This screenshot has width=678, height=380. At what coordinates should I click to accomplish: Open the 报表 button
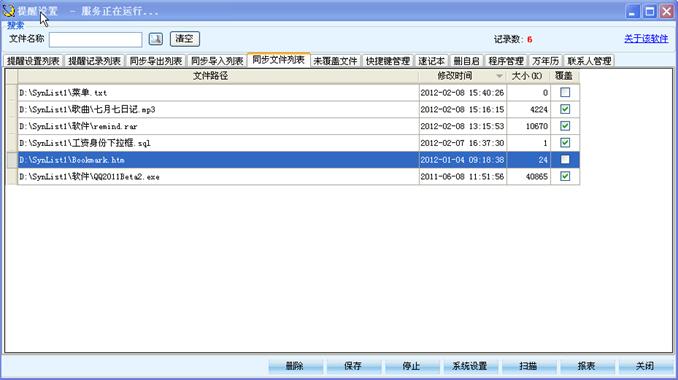tap(587, 366)
